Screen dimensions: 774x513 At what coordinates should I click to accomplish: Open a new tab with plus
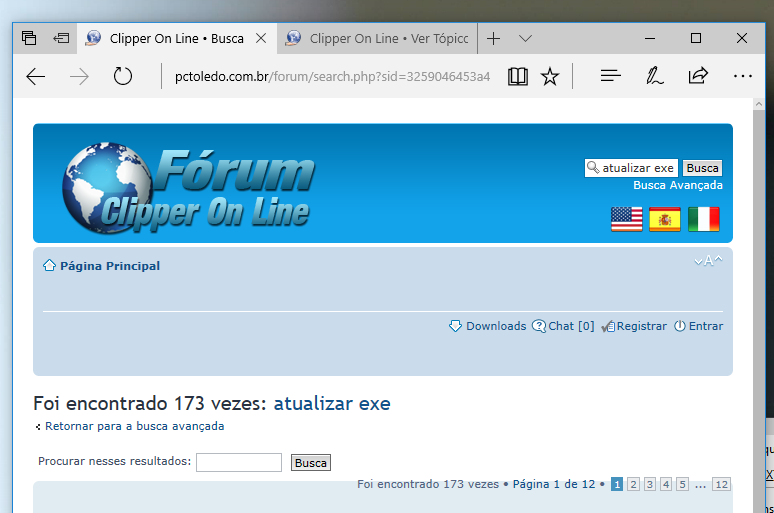coord(493,38)
